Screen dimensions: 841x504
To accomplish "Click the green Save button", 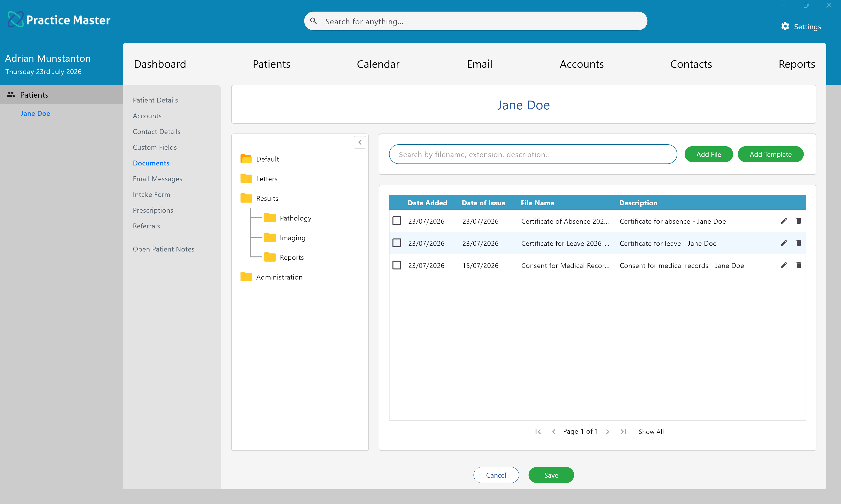I will [x=551, y=475].
